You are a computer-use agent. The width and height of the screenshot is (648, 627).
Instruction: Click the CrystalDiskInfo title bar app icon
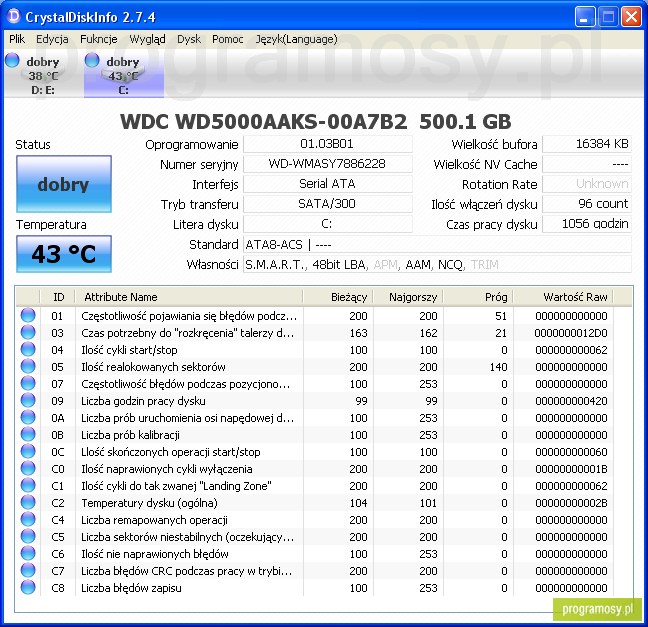pyautogui.click(x=14, y=17)
